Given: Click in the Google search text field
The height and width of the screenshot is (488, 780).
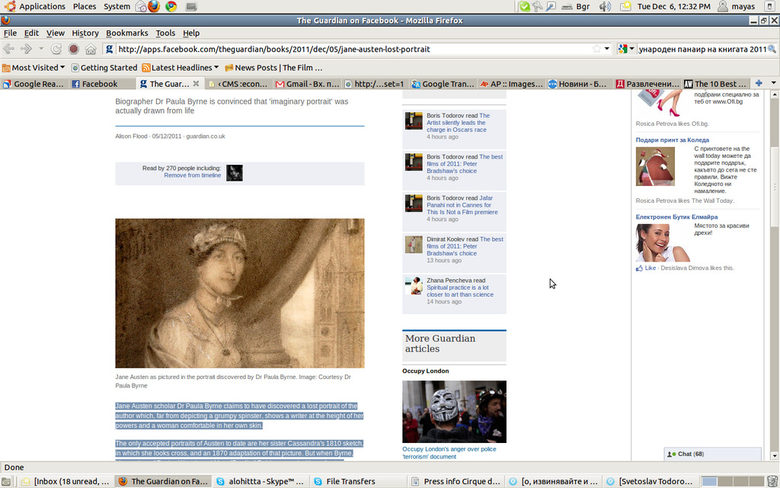Looking at the screenshot, I should (x=702, y=49).
